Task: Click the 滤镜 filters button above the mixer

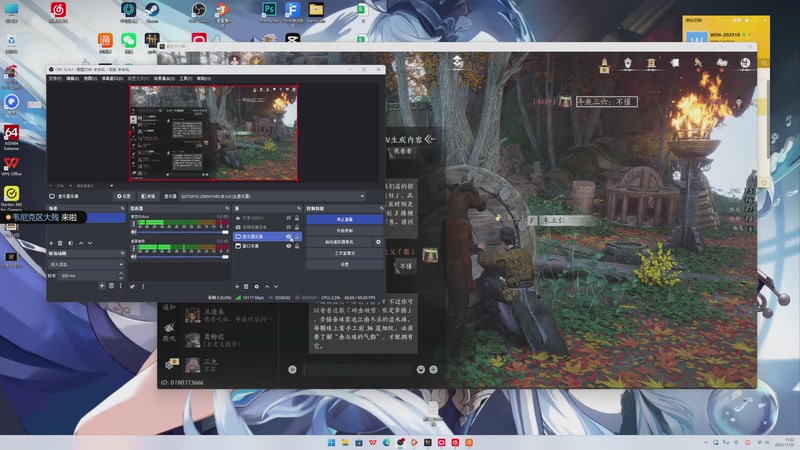Action: click(148, 196)
